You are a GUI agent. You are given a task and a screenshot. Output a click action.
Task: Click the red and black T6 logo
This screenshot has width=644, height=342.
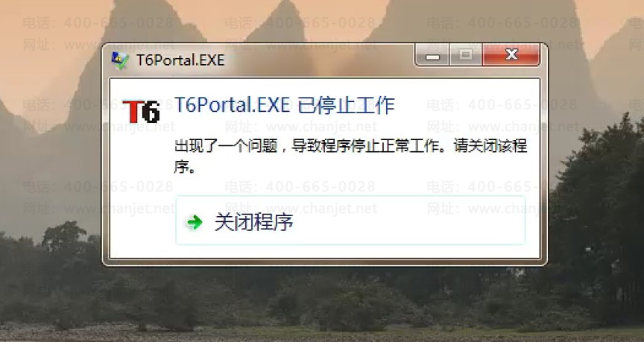point(142,111)
